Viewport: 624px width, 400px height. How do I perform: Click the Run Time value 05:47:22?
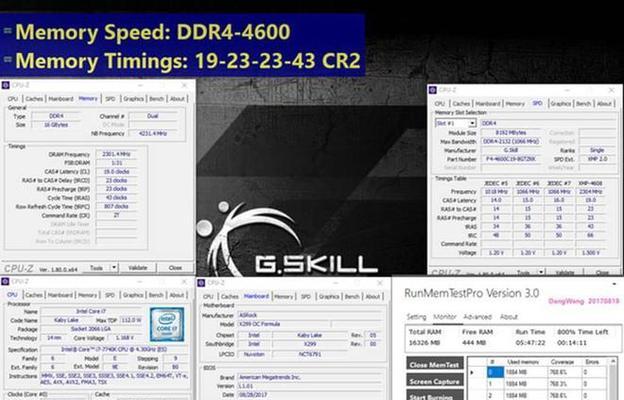[530, 343]
